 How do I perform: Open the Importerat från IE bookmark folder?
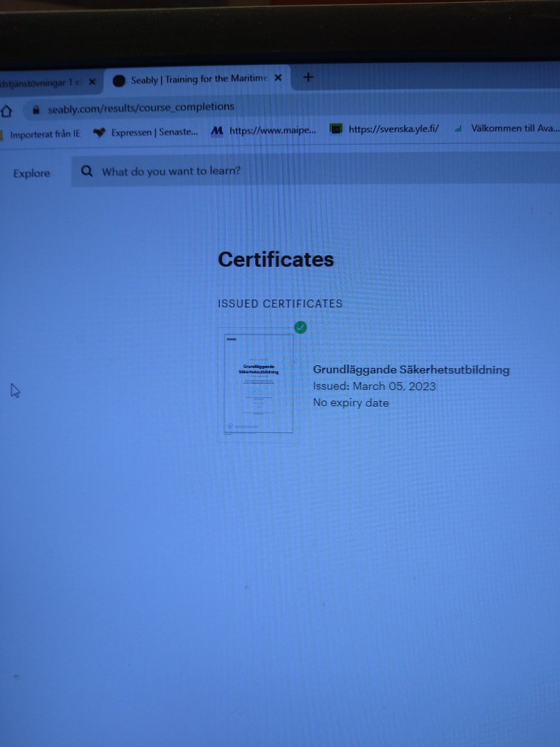tap(45, 134)
